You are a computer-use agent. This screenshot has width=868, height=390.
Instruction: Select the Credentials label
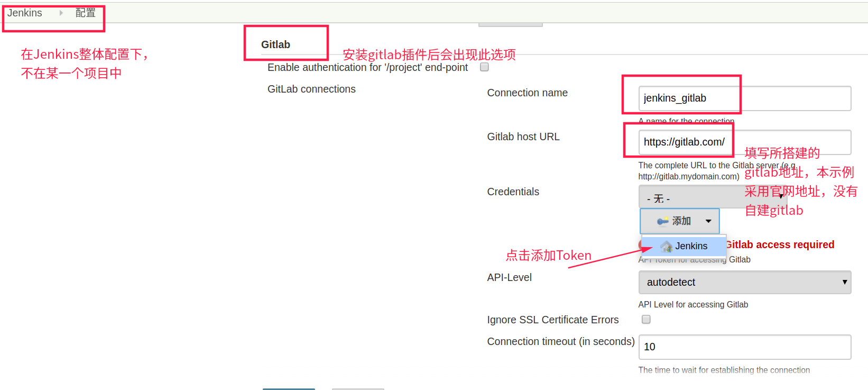pyautogui.click(x=513, y=192)
